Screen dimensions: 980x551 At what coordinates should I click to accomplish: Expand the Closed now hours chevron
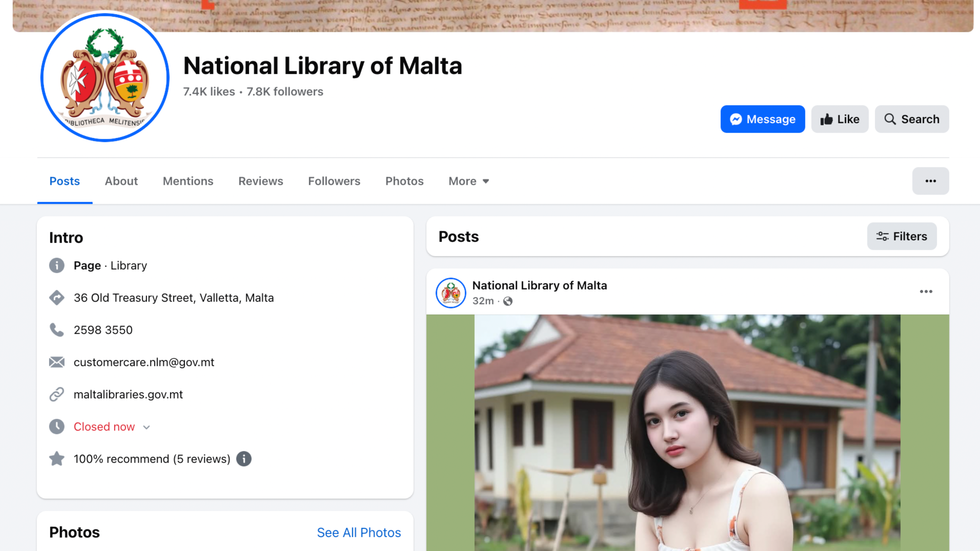(146, 427)
